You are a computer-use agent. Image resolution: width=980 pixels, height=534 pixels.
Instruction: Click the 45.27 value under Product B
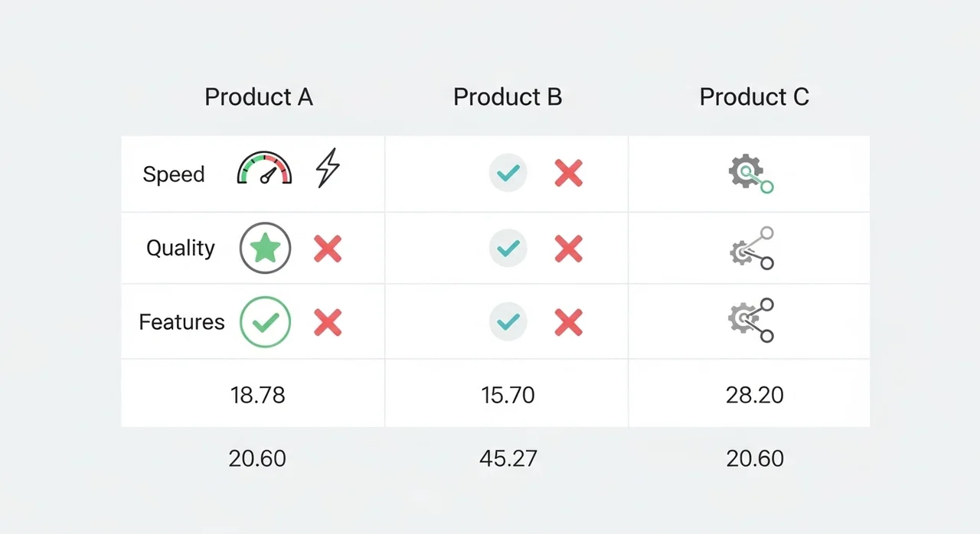(x=508, y=458)
